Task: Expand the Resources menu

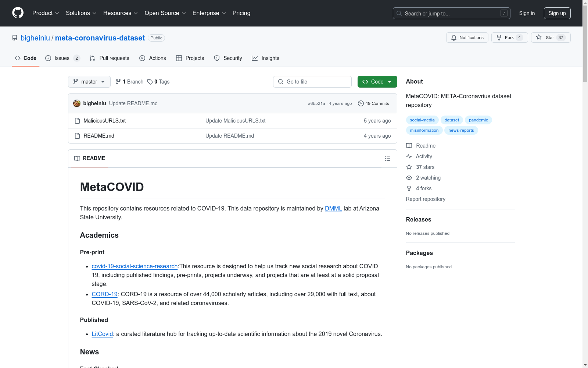Action: click(x=121, y=13)
